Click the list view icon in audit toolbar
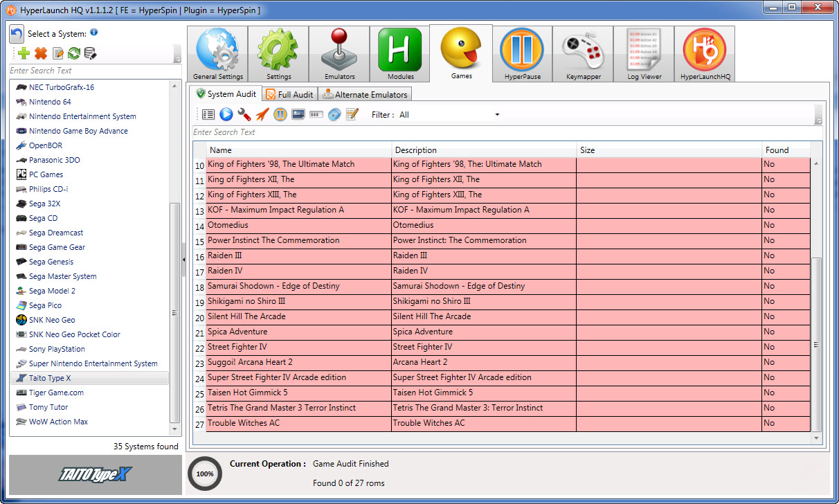 tap(208, 114)
